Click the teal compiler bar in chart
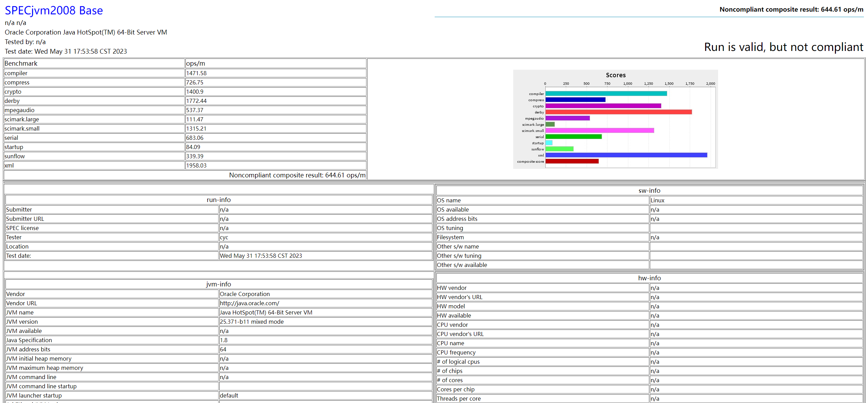This screenshot has width=868, height=403. coord(606,94)
